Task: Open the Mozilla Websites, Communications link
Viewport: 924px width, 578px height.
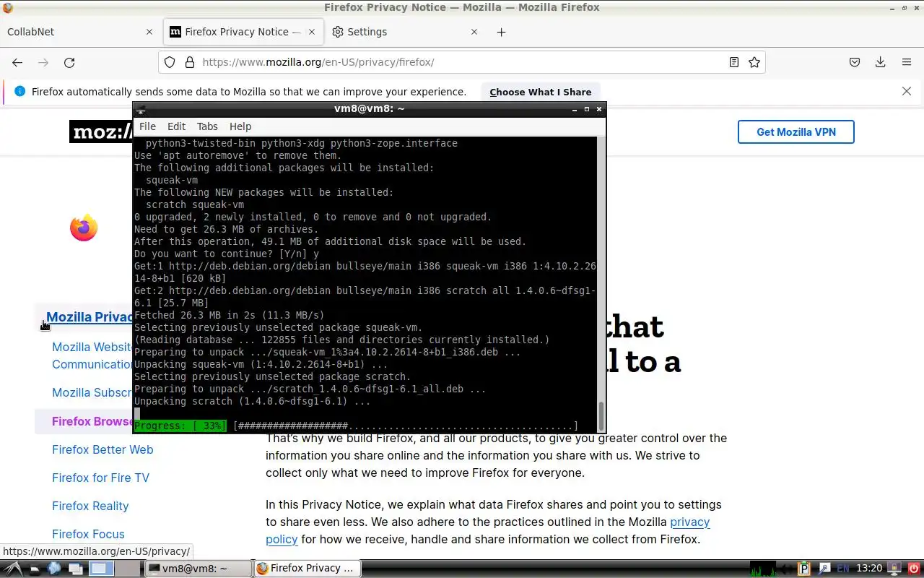Action: pyautogui.click(x=92, y=355)
